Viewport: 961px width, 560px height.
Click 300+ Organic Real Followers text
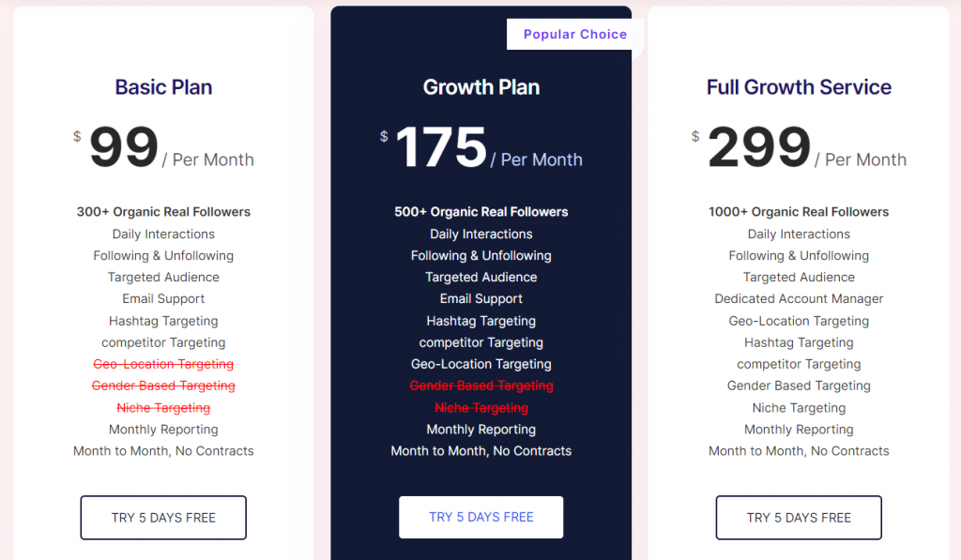coord(163,212)
